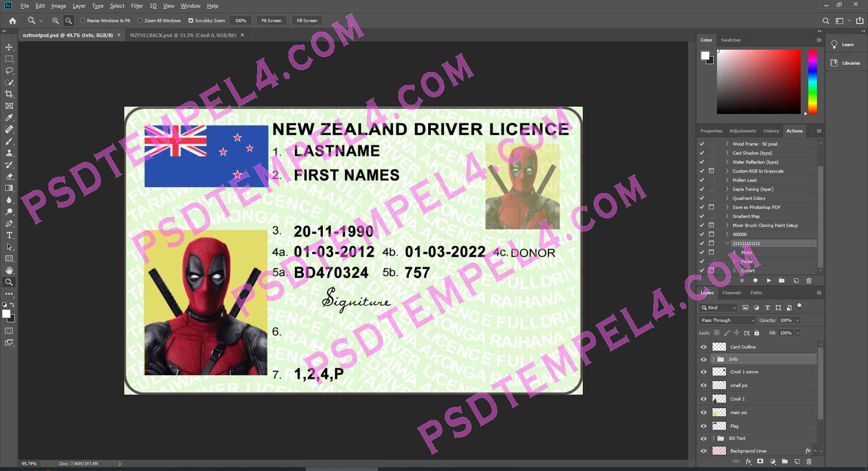
Task: Open the Filter menu
Action: point(137,6)
